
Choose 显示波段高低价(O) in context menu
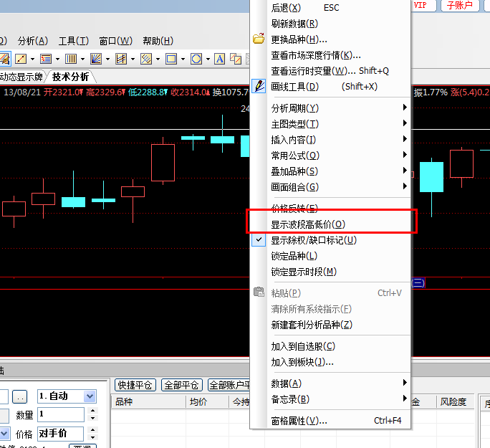pos(331,224)
